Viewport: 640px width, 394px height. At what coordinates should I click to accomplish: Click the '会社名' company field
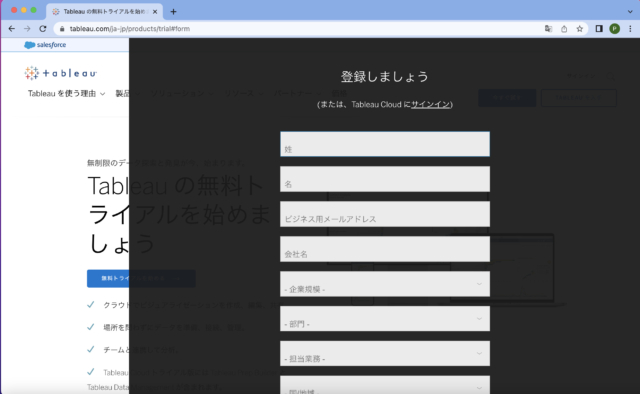(x=385, y=249)
